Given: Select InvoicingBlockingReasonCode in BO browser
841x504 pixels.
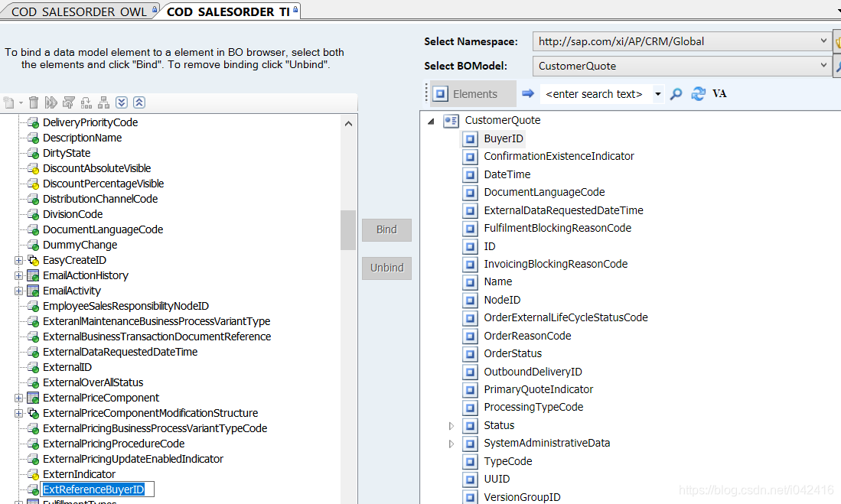Looking at the screenshot, I should [x=556, y=264].
